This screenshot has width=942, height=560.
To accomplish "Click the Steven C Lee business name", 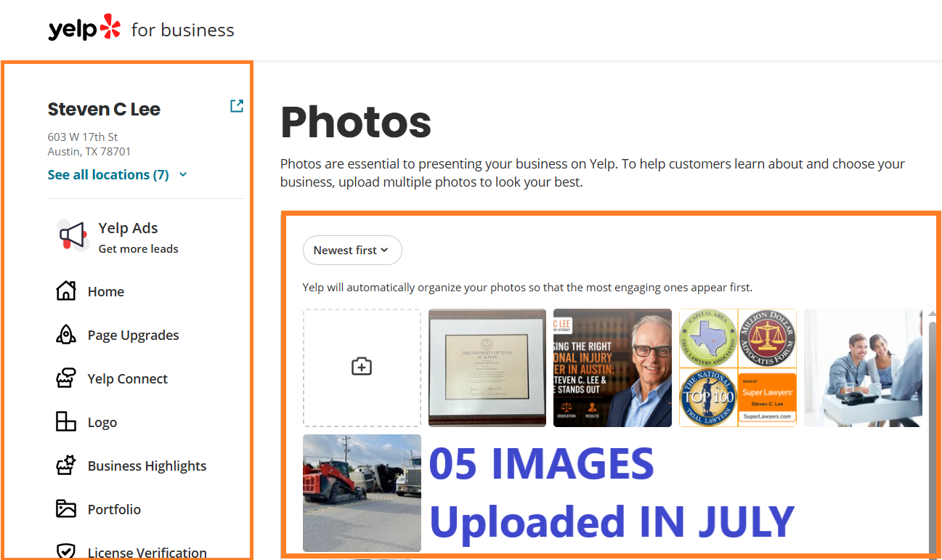I will point(104,110).
